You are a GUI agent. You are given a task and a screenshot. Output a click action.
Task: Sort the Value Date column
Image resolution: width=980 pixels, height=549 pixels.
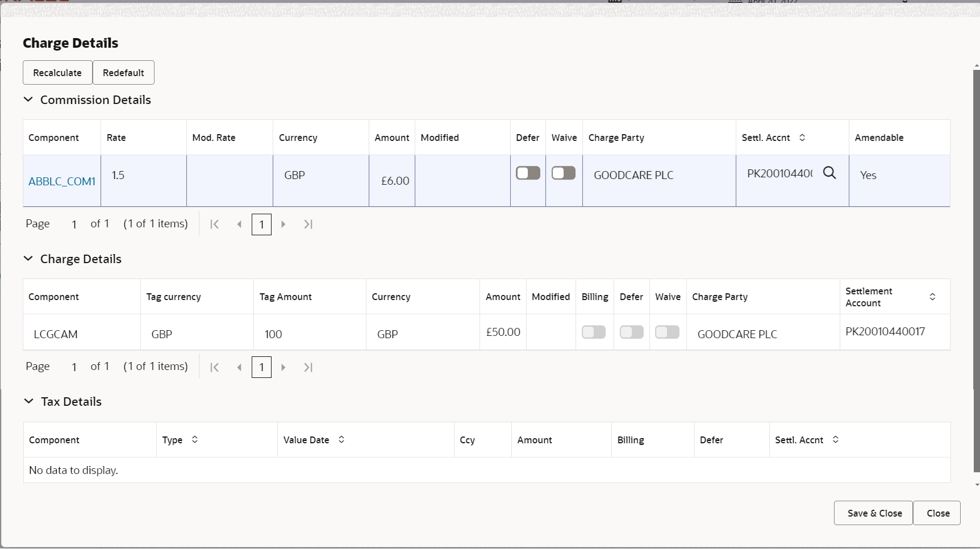[x=341, y=439]
